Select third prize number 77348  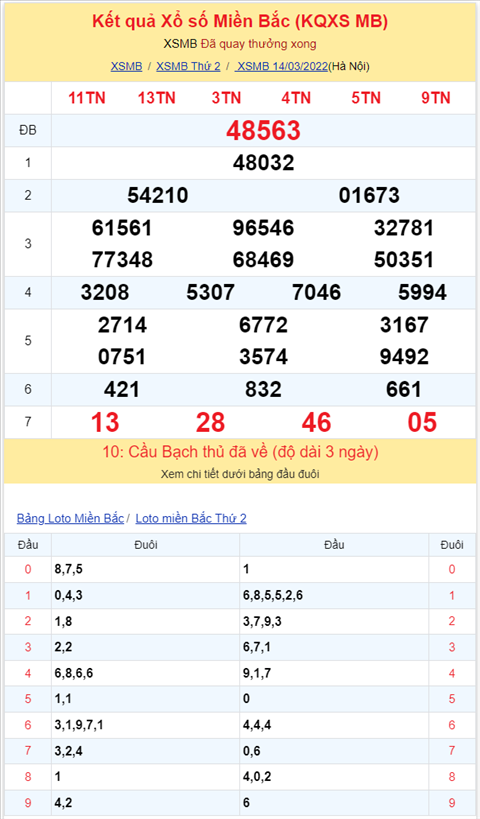pos(122,260)
